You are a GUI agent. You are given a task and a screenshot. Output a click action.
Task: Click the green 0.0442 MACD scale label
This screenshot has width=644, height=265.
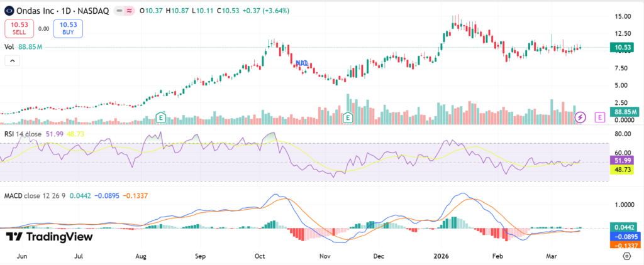(625, 227)
